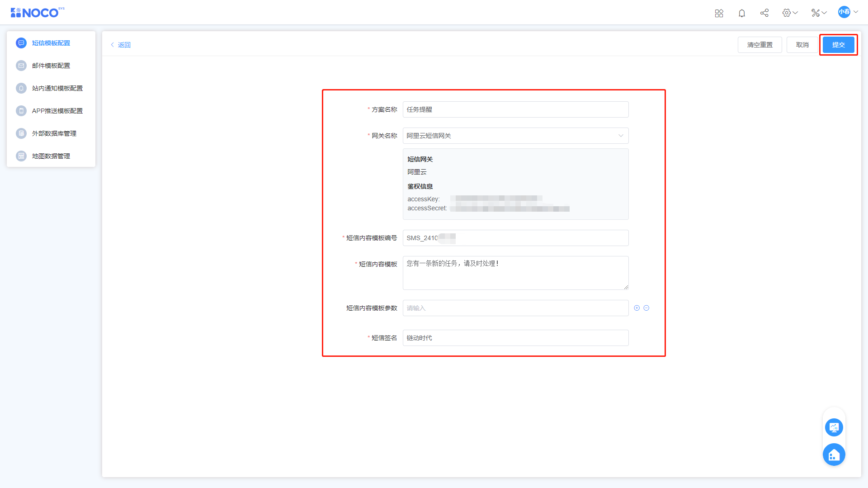The image size is (868, 488).
Task: Open the tools wrench menu
Action: (x=819, y=13)
